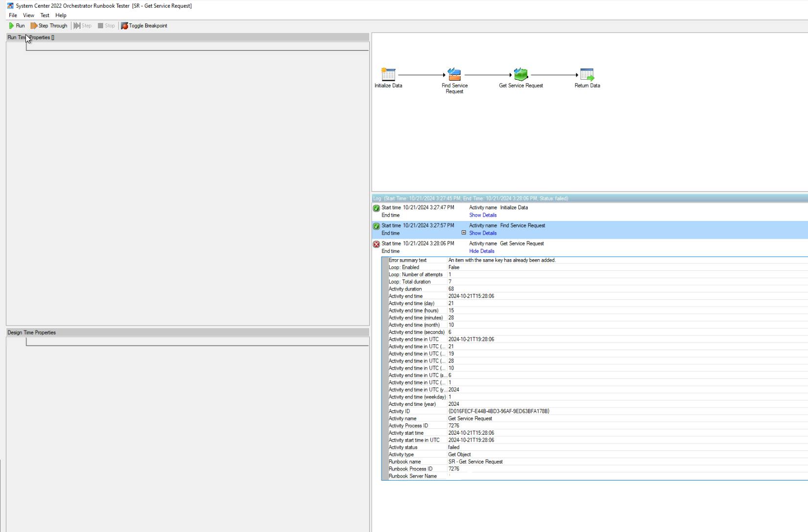
Task: Click the 'Activity end time (month)' row label
Action: [414, 325]
